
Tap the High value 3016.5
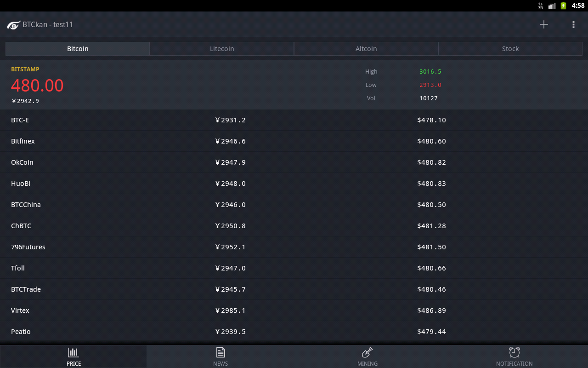430,72
